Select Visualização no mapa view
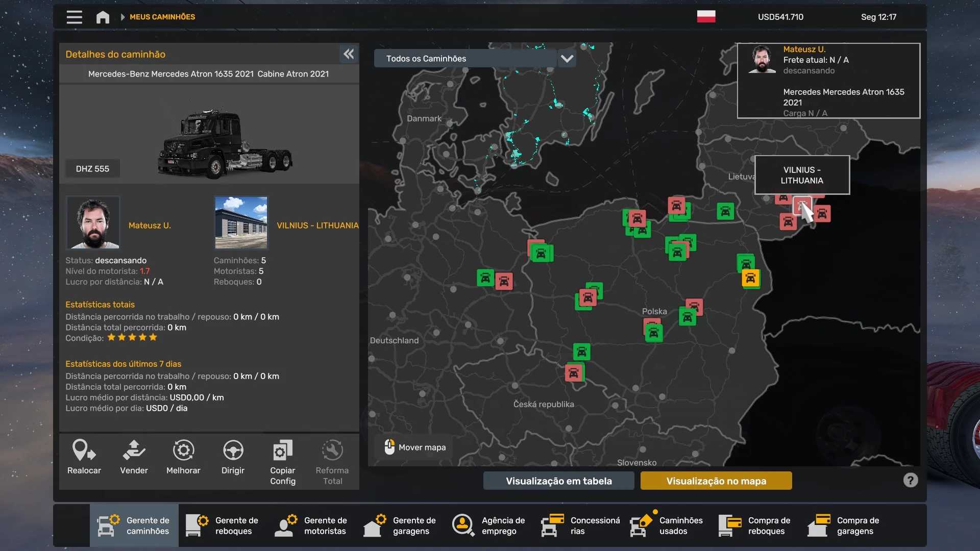980x551 pixels. pos(716,481)
